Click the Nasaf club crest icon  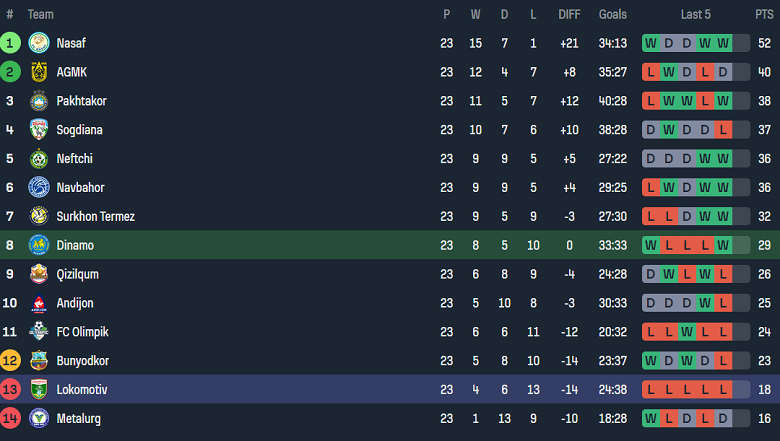pyautogui.click(x=39, y=43)
